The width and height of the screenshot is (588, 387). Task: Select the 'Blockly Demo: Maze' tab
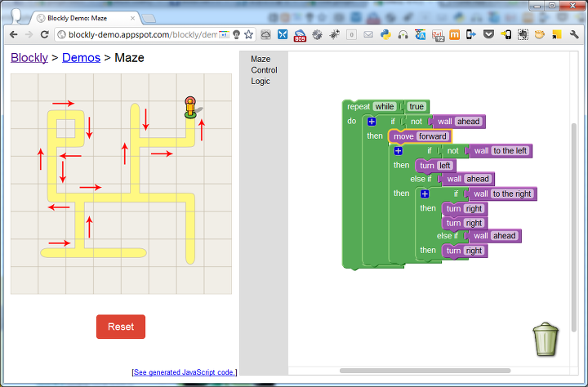tap(84, 18)
